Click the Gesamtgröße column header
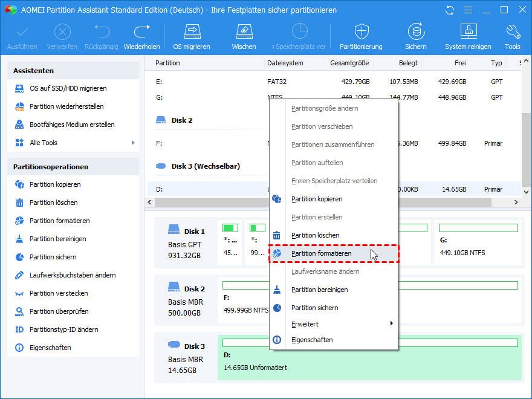The height and width of the screenshot is (399, 532). click(349, 63)
